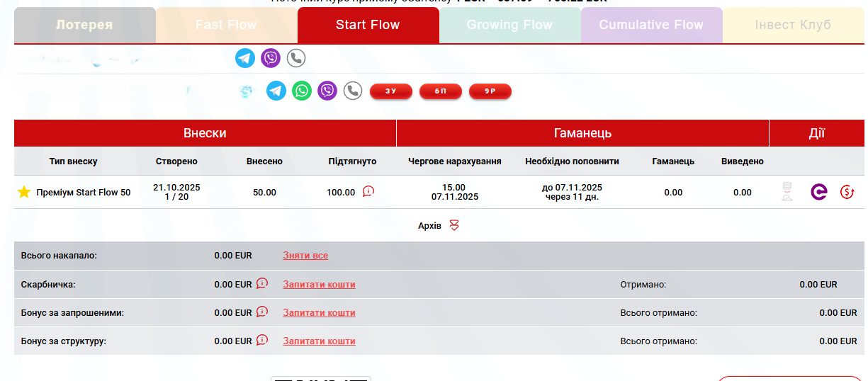The width and height of the screenshot is (868, 381).
Task: Click the Внесено value 50.00
Action: click(264, 193)
